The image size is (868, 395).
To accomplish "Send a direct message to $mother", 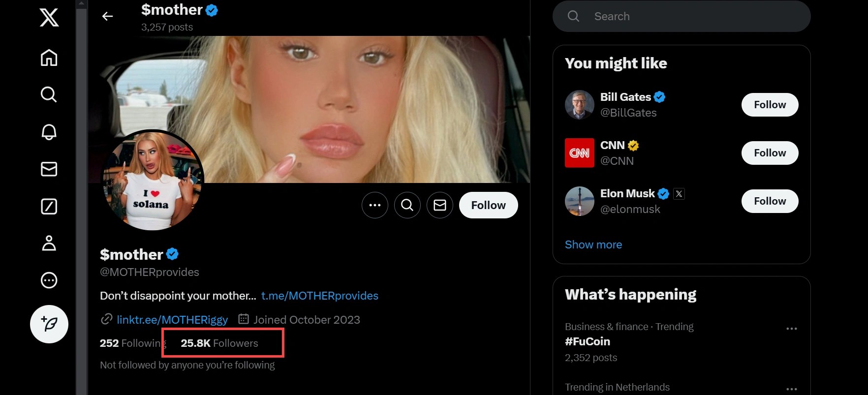I will pos(440,205).
